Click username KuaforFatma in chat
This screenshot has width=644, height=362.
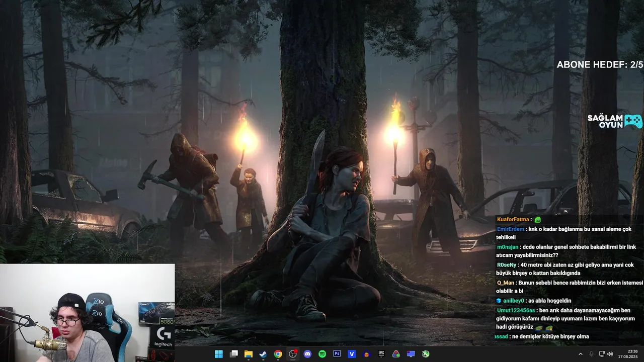click(513, 219)
